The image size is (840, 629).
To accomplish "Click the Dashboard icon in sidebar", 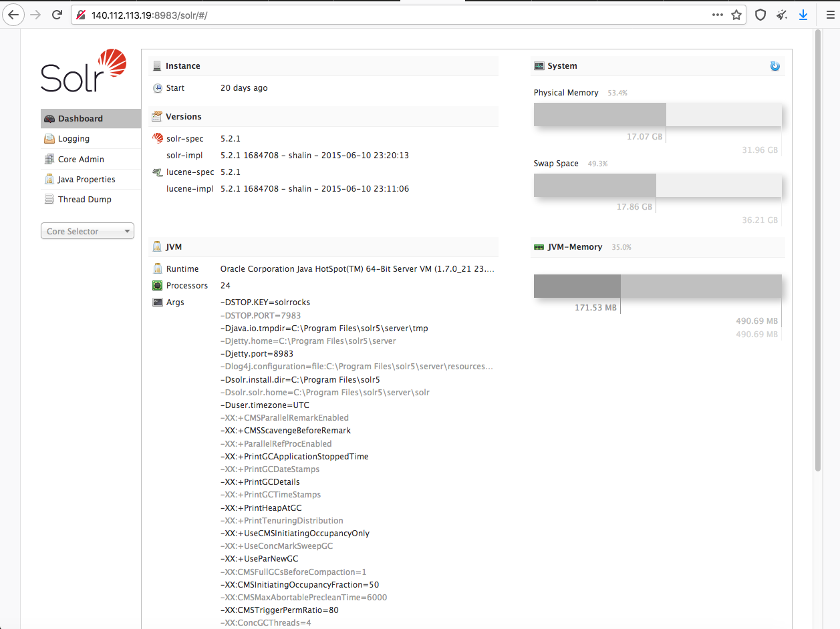I will [49, 119].
